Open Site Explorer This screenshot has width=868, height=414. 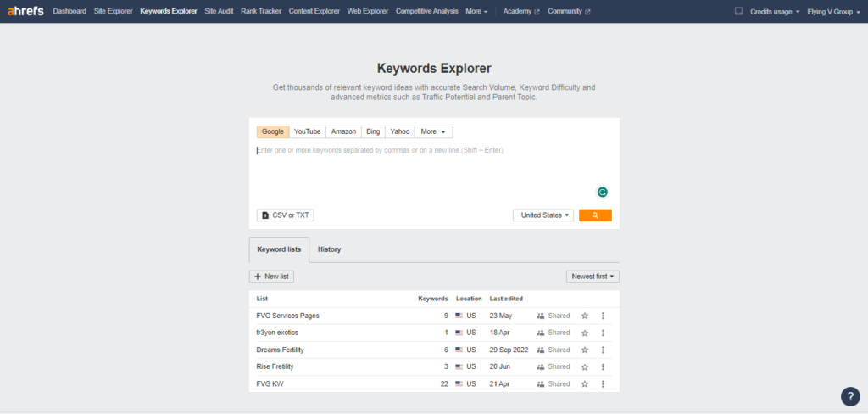pyautogui.click(x=114, y=11)
